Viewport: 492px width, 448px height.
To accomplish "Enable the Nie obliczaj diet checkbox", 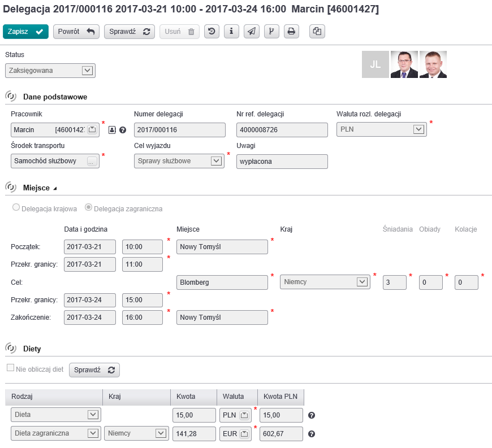I will [x=10, y=367].
